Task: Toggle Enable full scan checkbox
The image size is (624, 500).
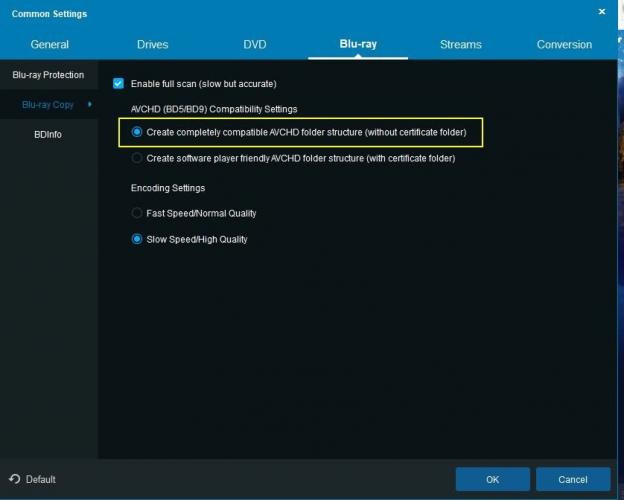Action: click(x=118, y=83)
